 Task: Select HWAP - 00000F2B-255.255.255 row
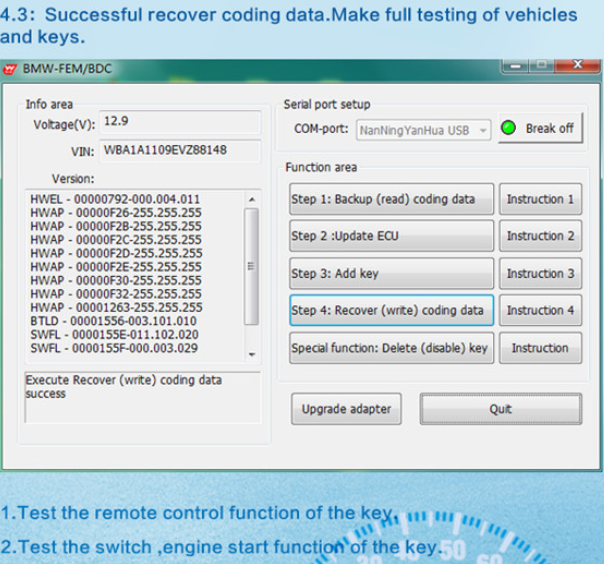tap(116, 226)
